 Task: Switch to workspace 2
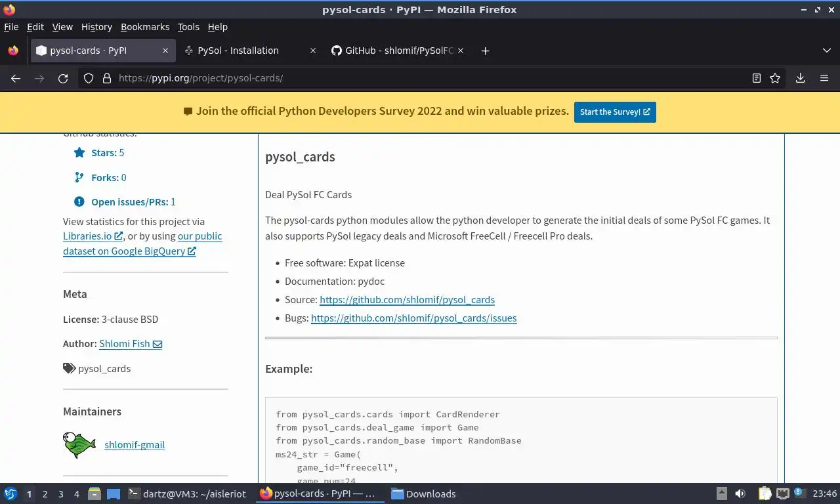tap(45, 493)
